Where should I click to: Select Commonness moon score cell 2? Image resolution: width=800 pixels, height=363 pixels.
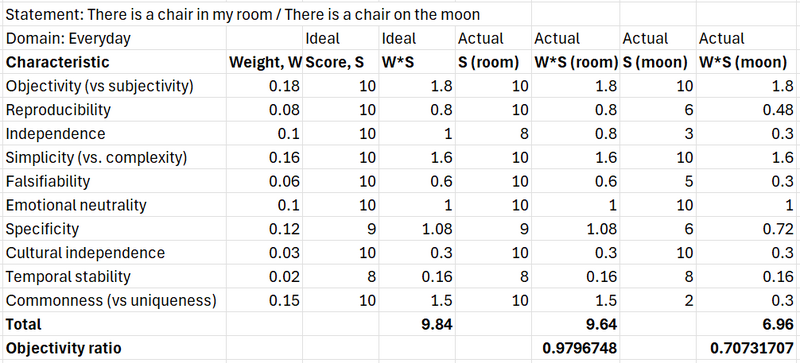(659, 301)
